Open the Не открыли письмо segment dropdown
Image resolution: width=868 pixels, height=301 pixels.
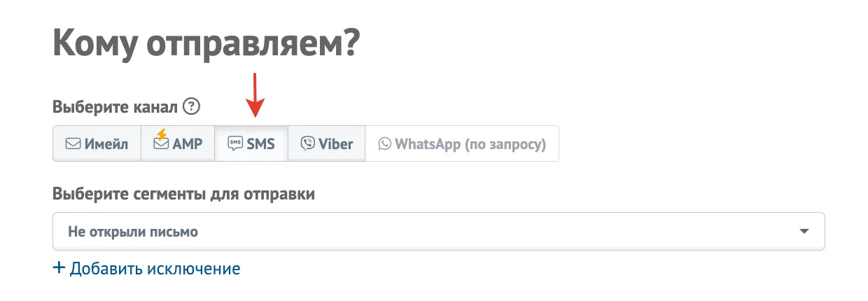[x=439, y=232]
